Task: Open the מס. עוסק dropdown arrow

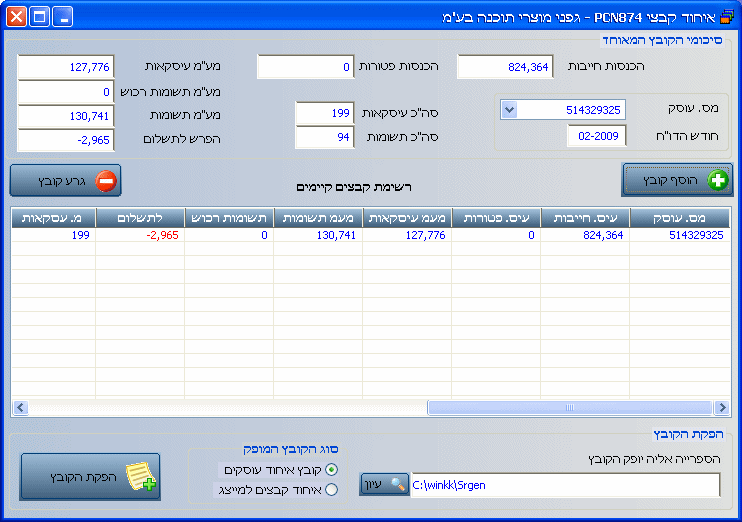Action: pyautogui.click(x=509, y=109)
